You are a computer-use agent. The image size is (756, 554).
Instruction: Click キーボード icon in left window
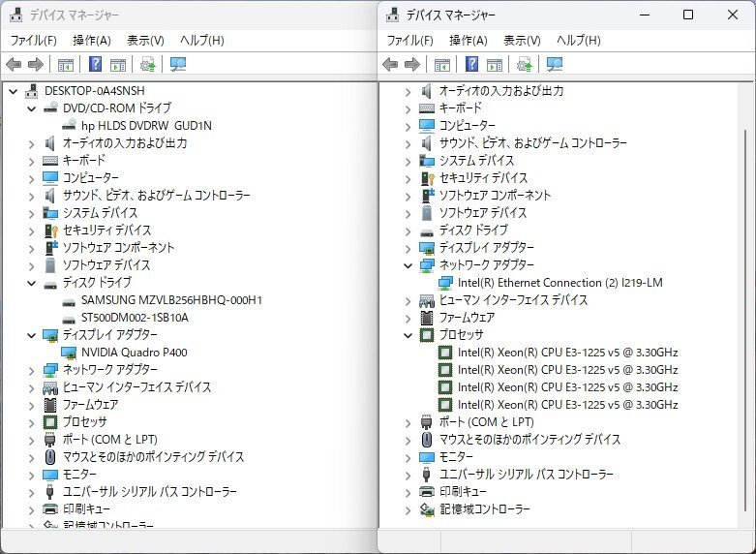point(50,161)
